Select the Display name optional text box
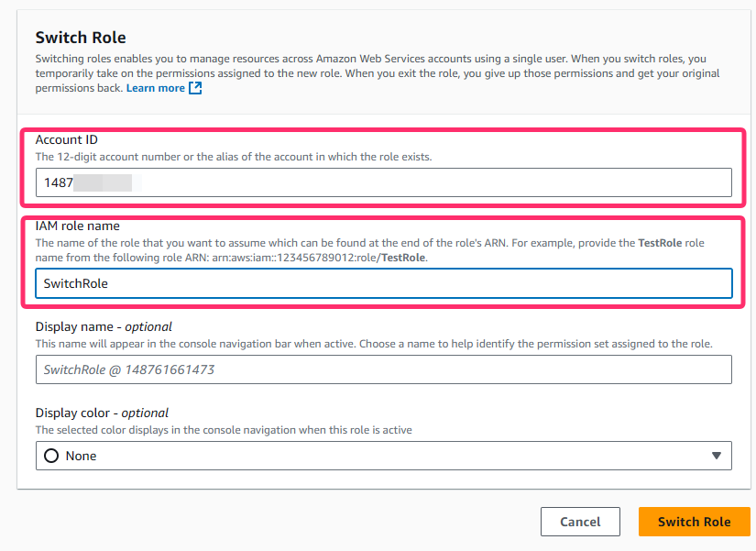Image resolution: width=756 pixels, height=551 pixels. [384, 369]
